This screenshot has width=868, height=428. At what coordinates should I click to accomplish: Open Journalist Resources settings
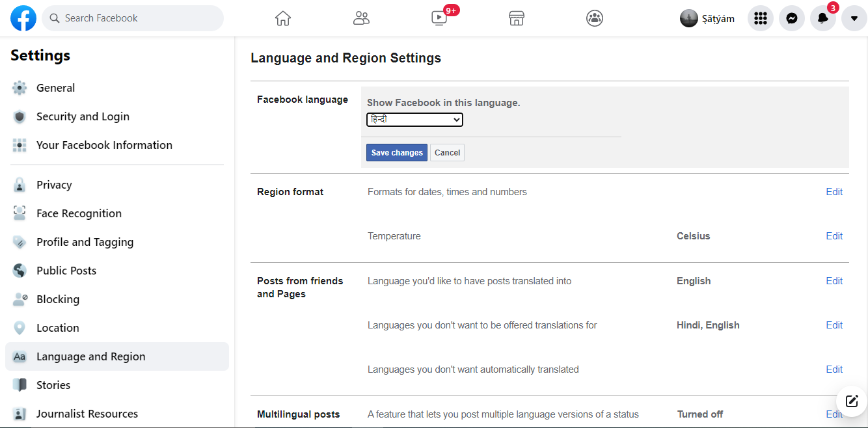tap(117, 414)
